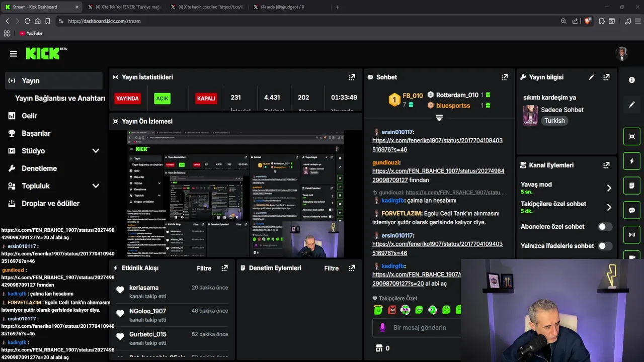The width and height of the screenshot is (644, 362).
Task: Collapse the chat leaderboard with the stacked arrow
Action: [x=439, y=118]
